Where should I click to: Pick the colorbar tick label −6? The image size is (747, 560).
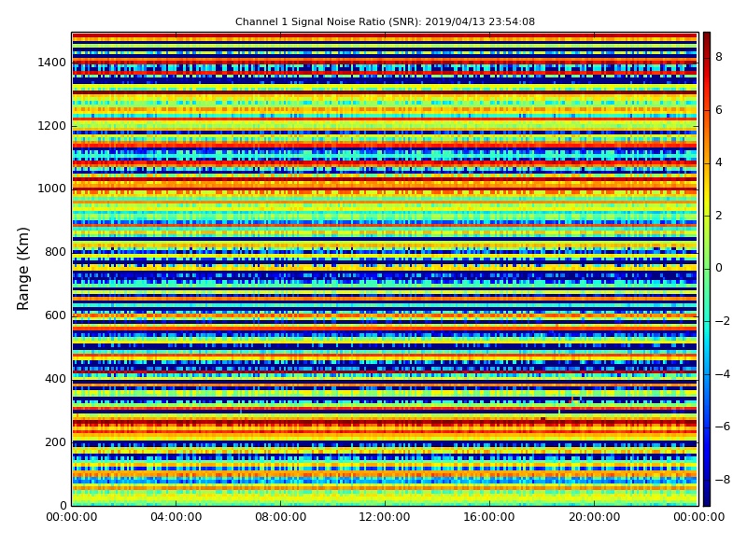722,427
